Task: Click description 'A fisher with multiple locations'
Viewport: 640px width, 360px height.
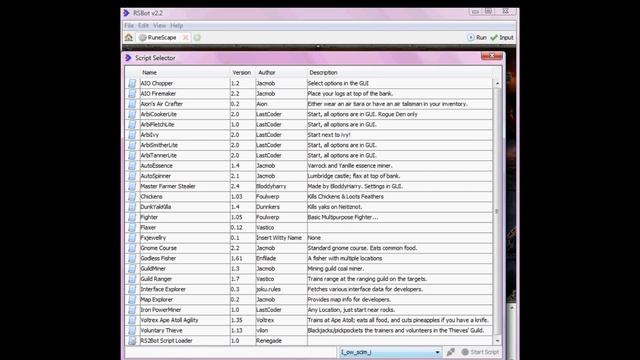Action: pyautogui.click(x=344, y=258)
